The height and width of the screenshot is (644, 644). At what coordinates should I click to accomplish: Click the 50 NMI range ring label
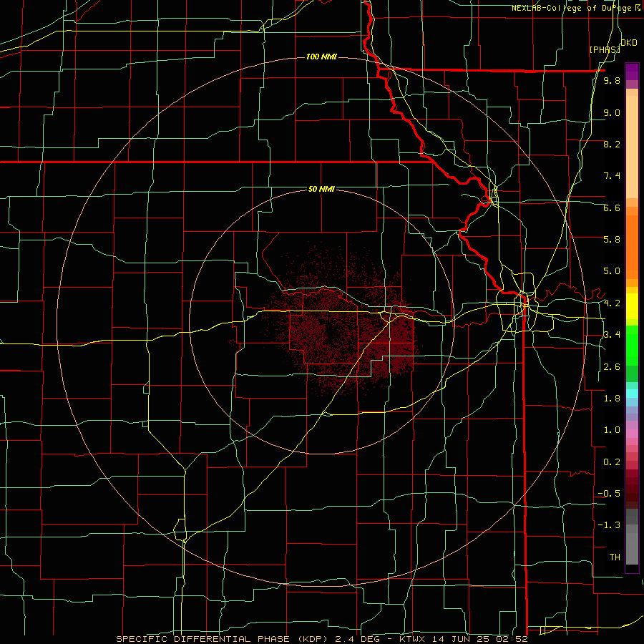321,189
